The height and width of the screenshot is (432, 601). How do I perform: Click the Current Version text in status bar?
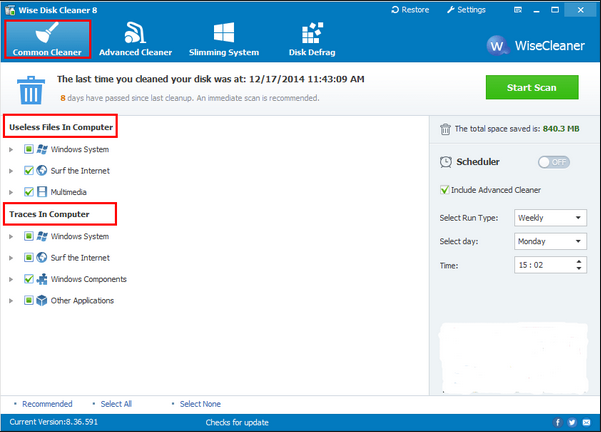[x=54, y=422]
